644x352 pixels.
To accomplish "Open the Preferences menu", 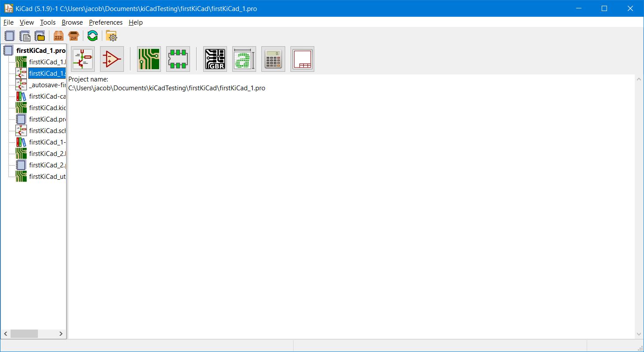I will (x=106, y=22).
